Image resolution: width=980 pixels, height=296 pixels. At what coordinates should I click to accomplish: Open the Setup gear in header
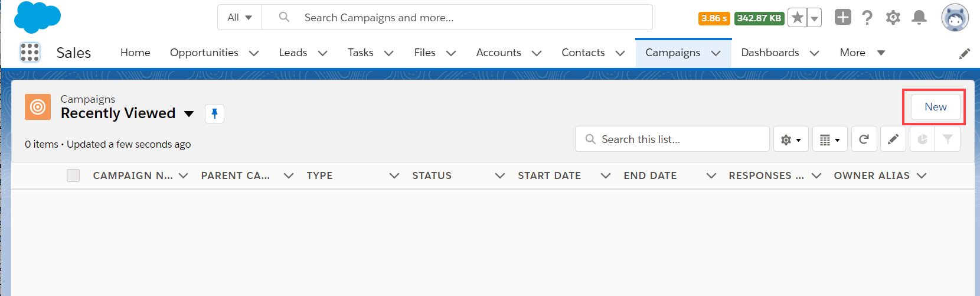coord(893,18)
